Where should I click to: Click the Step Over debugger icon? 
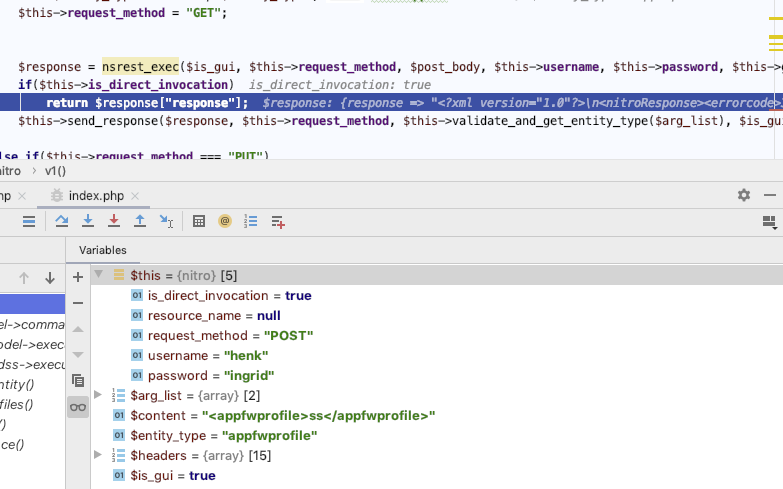coord(62,221)
